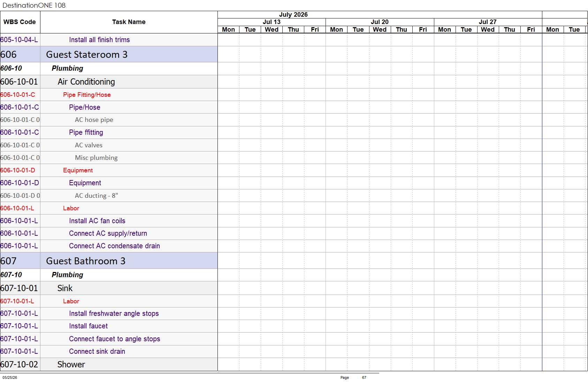588x382 pixels.
Task: Select the Shower task
Action: pos(71,365)
